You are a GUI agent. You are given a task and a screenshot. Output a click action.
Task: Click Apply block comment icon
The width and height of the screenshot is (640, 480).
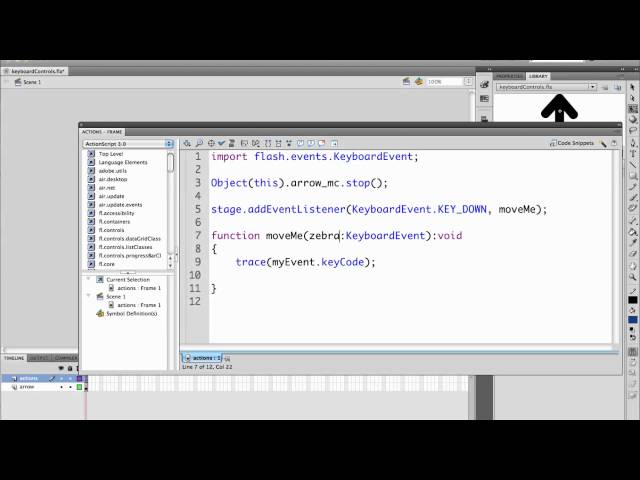point(300,143)
